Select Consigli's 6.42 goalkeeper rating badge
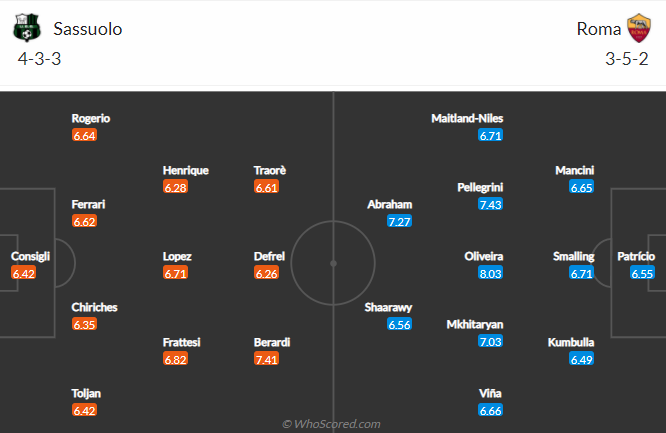666x433 pixels. pos(23,274)
